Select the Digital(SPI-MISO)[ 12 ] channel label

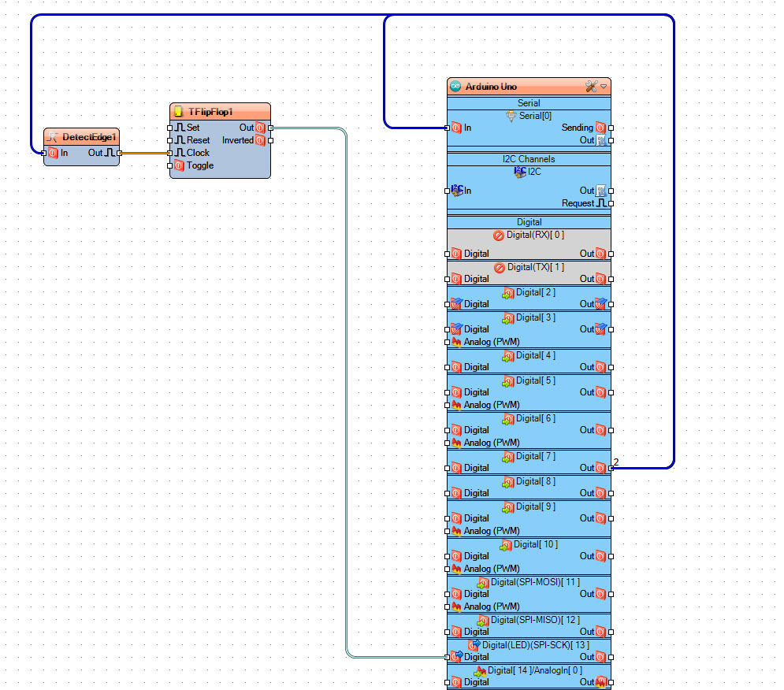click(535, 620)
